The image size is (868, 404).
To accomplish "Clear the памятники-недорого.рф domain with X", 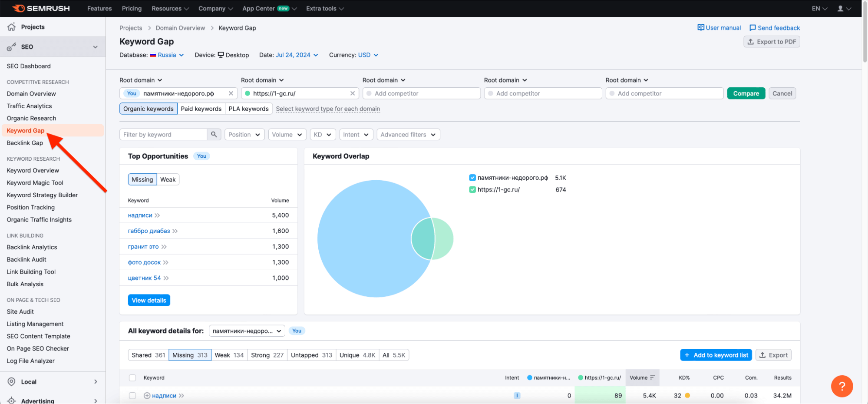I will tap(231, 93).
